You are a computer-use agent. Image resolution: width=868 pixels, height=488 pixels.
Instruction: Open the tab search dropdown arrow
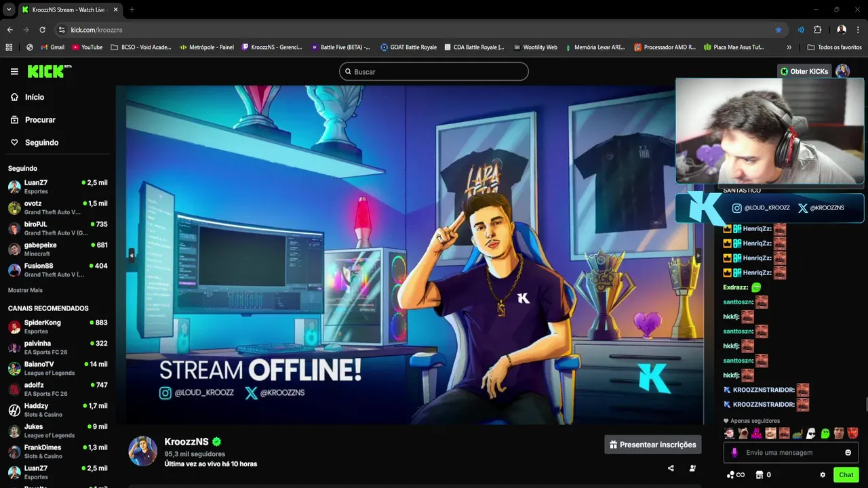coord(9,9)
